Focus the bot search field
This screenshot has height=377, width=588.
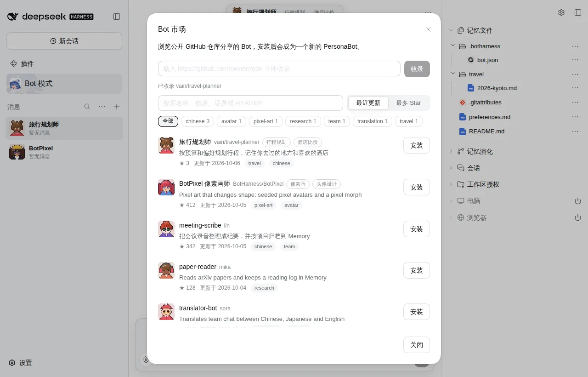[250, 103]
